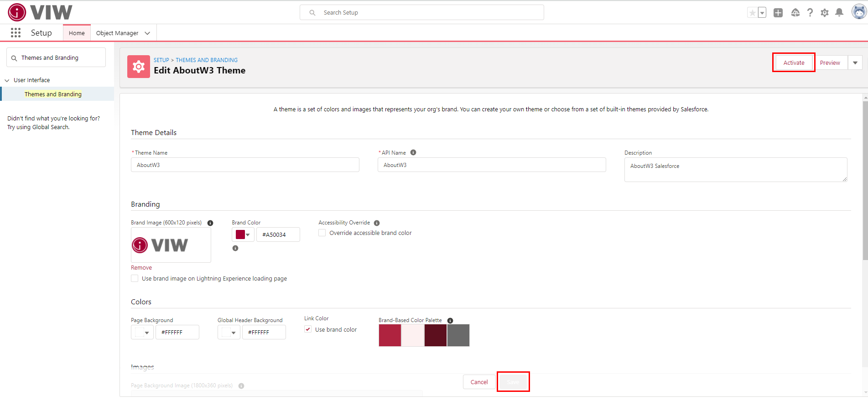Show Accessibility Override info tooltip

pos(377,223)
